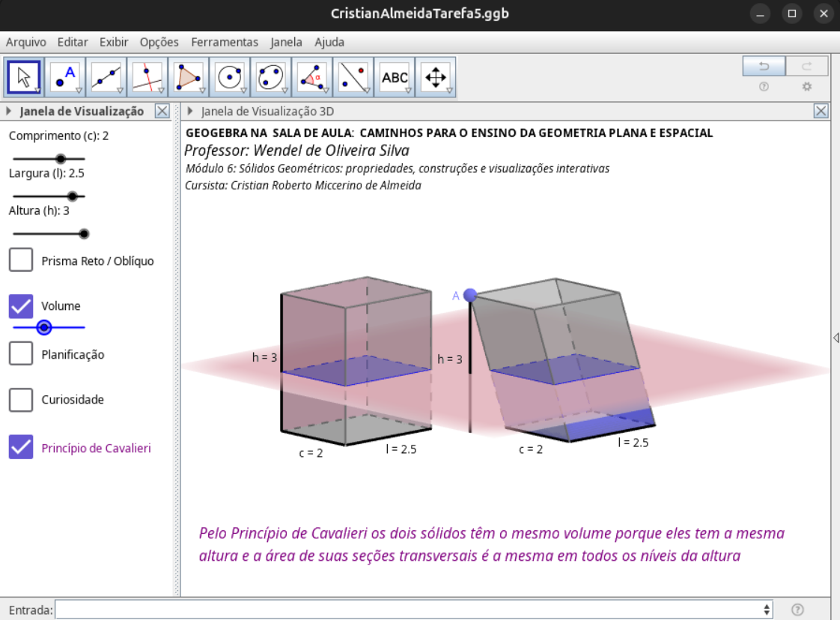Screen dimensions: 840x620
Task: Open the Entrada input history dropdown
Action: (767, 610)
